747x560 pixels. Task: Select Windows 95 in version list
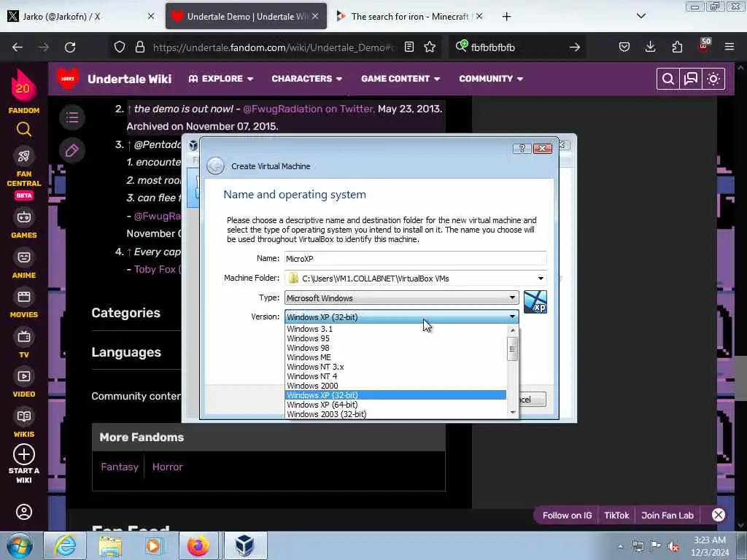[x=395, y=338]
